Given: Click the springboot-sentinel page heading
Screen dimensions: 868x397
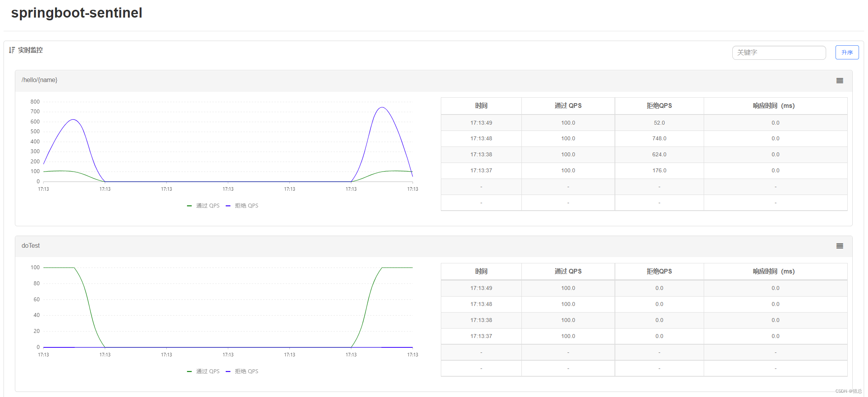Looking at the screenshot, I should click(x=77, y=13).
